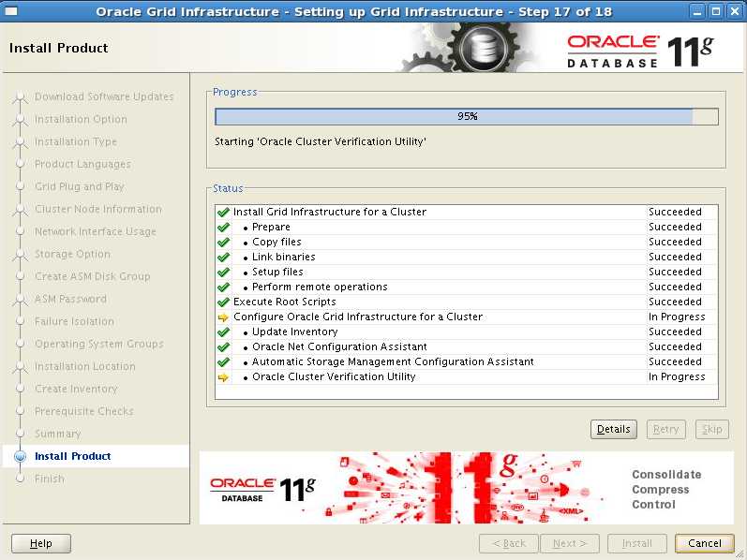Viewport: 747px width, 560px height.
Task: Click the 95% progress bar
Action: [x=467, y=117]
